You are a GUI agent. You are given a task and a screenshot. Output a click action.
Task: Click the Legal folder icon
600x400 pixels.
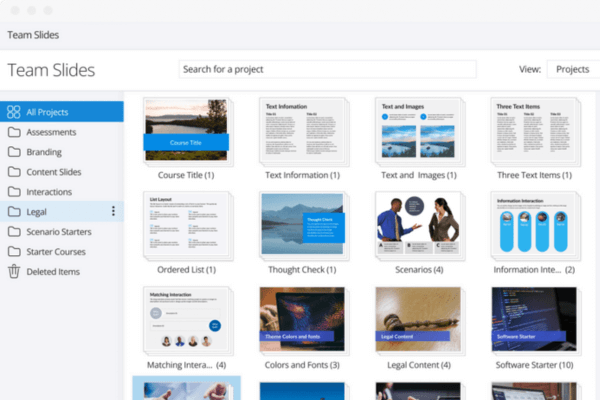[14, 212]
